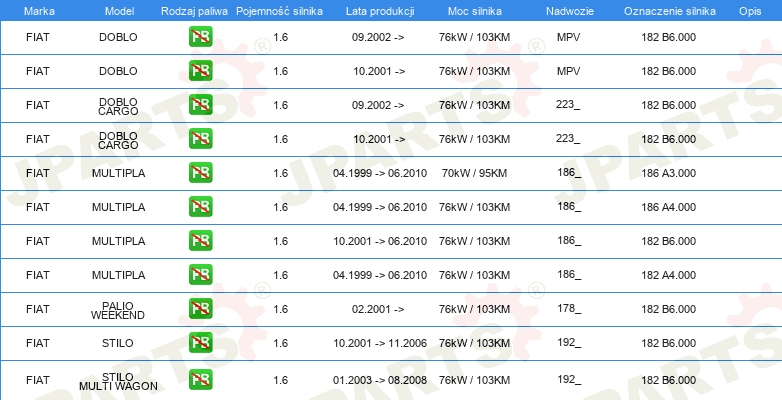Click the Lata produkcji column header
The image size is (782, 400).
[380, 11]
